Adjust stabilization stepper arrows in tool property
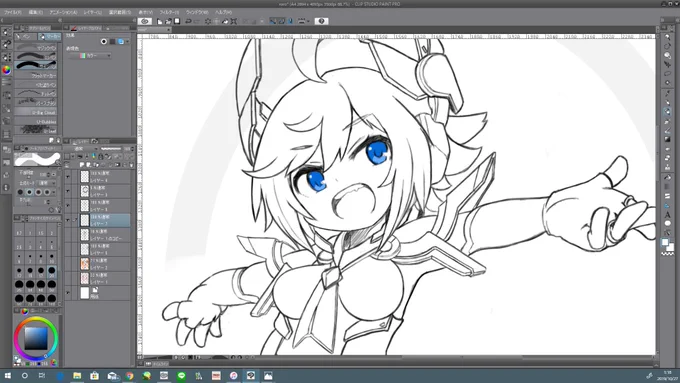680x383 pixels. 48,202
